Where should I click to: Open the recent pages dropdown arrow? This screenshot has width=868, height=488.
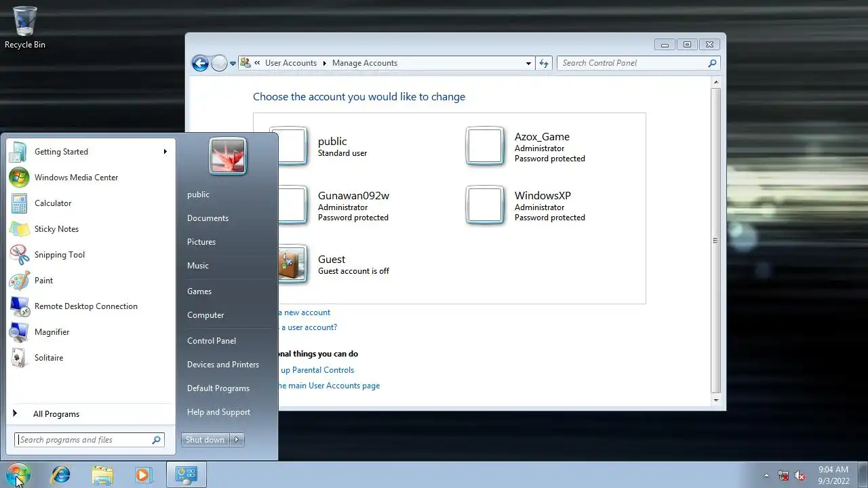233,64
